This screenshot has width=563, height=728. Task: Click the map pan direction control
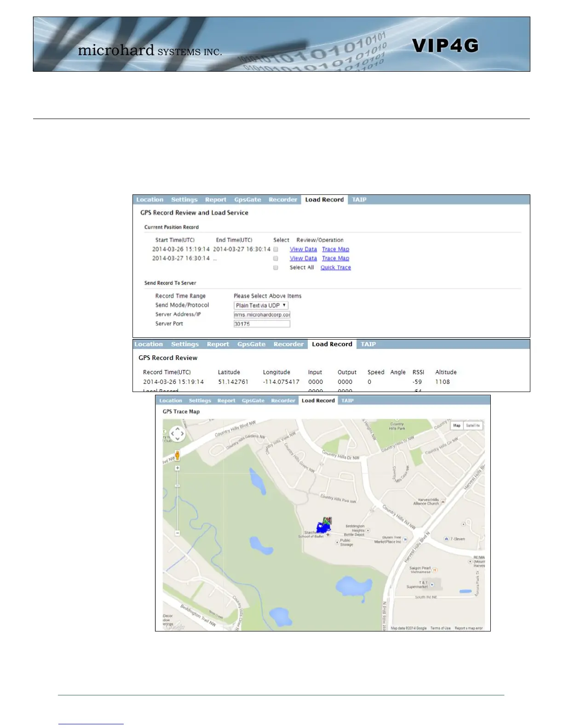point(177,433)
